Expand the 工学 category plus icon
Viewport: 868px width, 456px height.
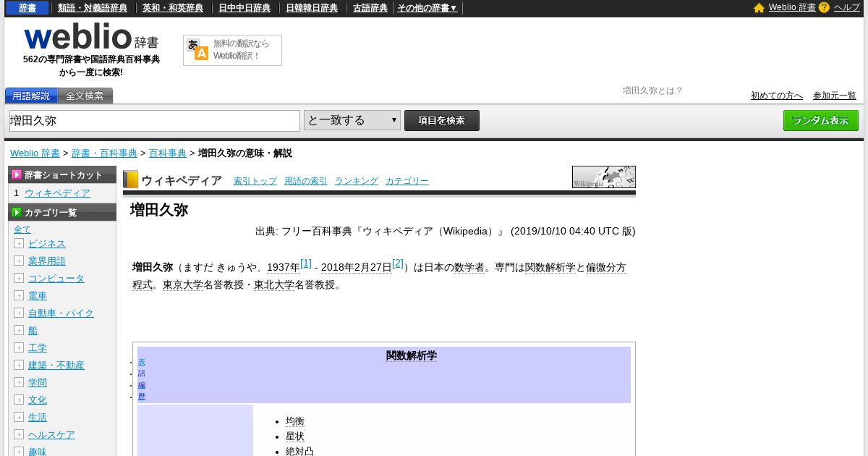19,347
